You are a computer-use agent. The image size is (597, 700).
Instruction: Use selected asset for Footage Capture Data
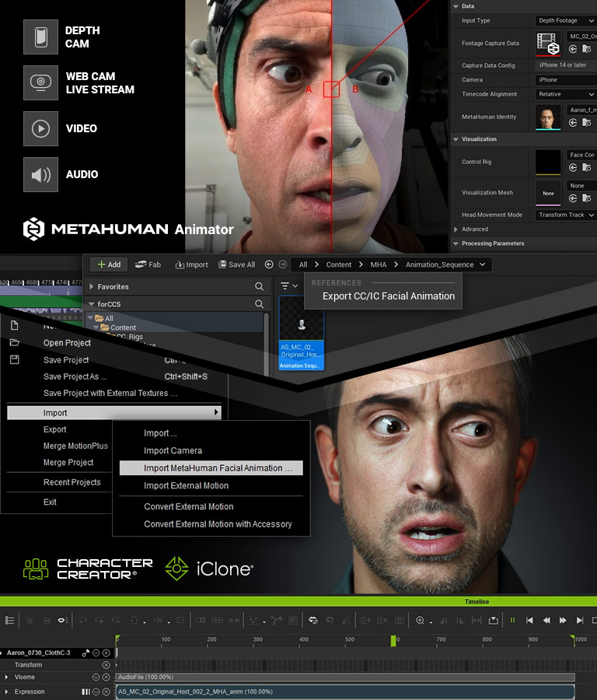(573, 49)
